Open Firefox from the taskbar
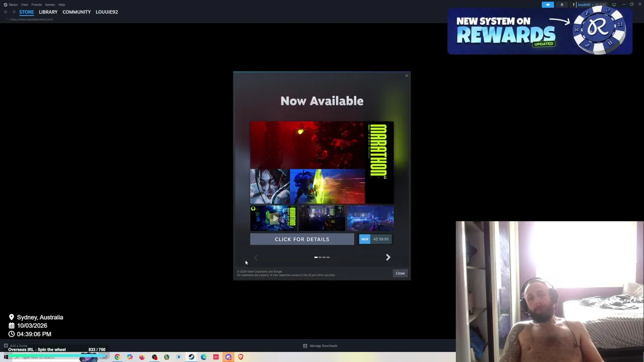This screenshot has width=644, height=362. tap(142, 357)
